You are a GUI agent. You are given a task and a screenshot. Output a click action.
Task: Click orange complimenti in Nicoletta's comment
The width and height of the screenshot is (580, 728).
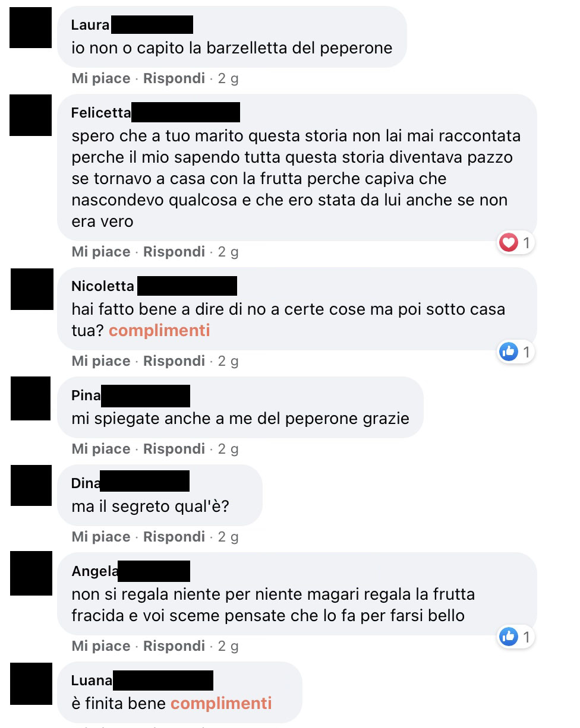pos(159,330)
